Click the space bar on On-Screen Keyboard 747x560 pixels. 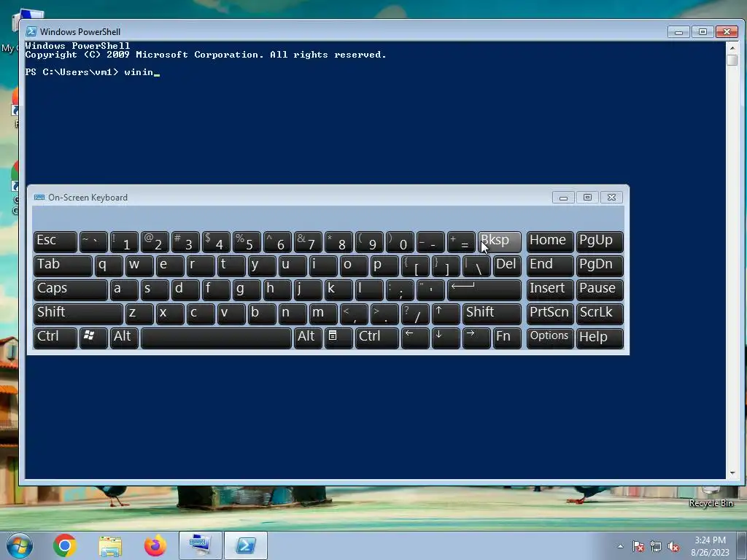coord(216,338)
